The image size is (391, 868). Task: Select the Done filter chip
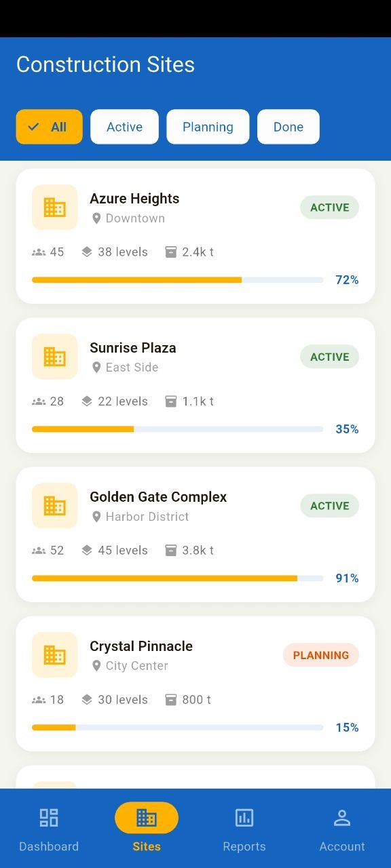(x=288, y=127)
